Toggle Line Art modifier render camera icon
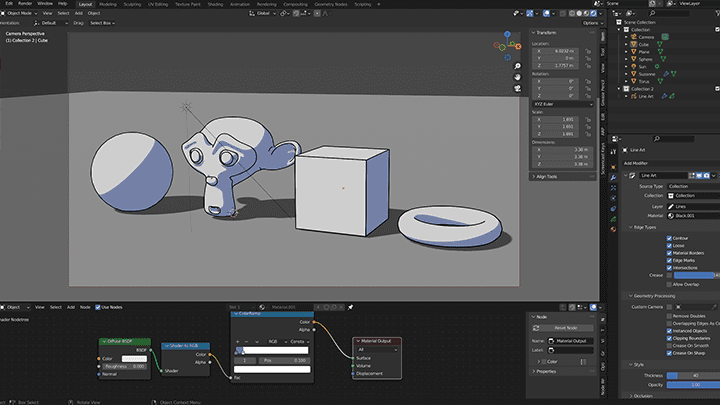 [x=707, y=175]
